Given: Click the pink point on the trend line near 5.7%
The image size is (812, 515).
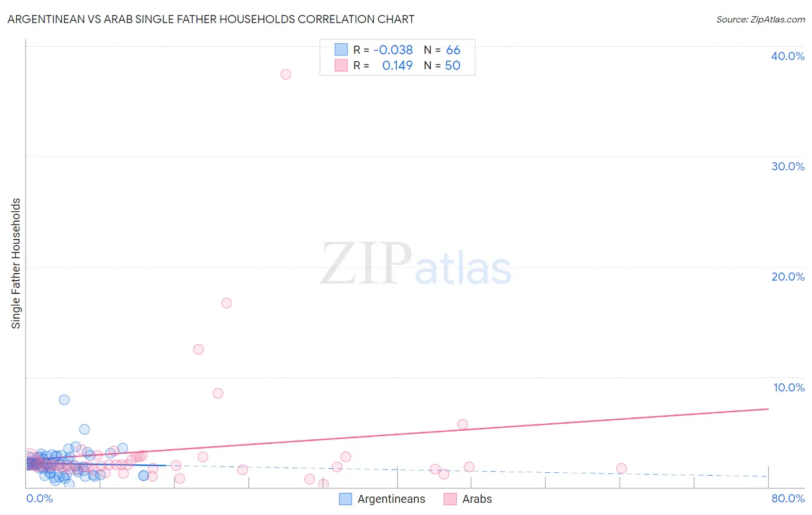Looking at the screenshot, I should click(463, 424).
